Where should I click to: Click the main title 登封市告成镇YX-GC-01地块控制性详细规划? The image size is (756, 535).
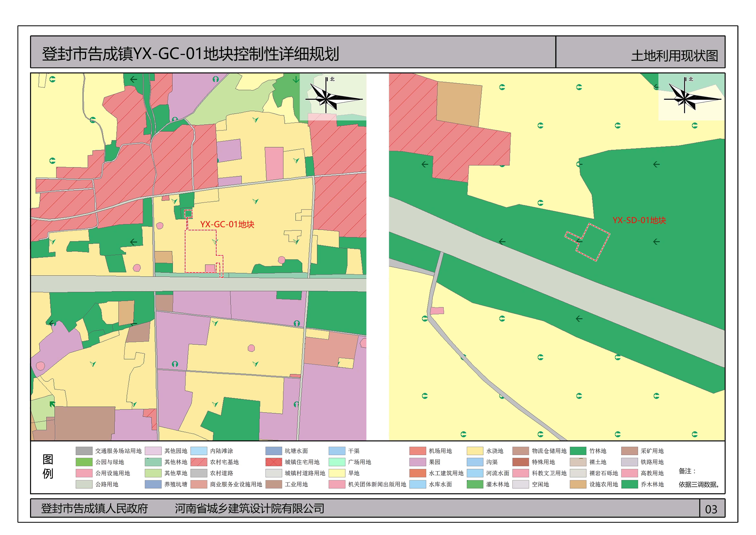(190, 54)
